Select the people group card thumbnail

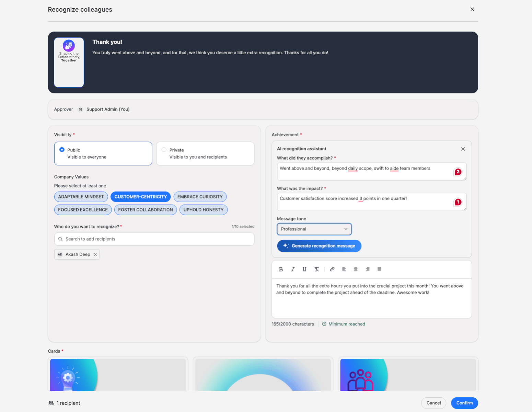408,375
